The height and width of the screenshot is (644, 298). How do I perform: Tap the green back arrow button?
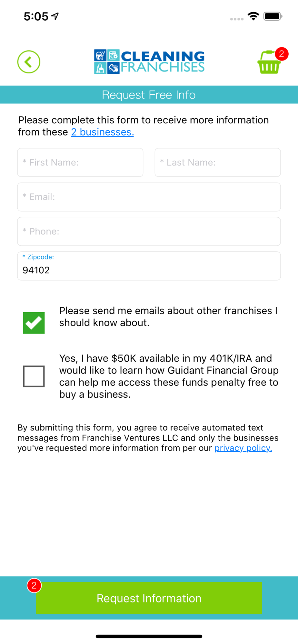(29, 62)
